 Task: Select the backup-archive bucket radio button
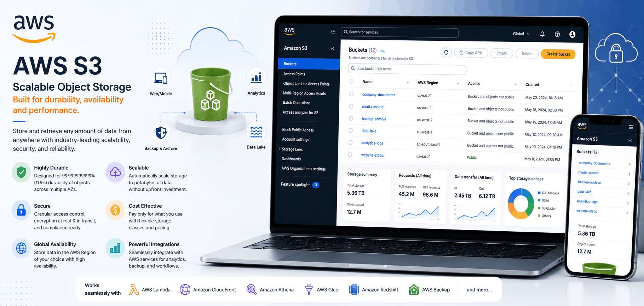coord(351,118)
